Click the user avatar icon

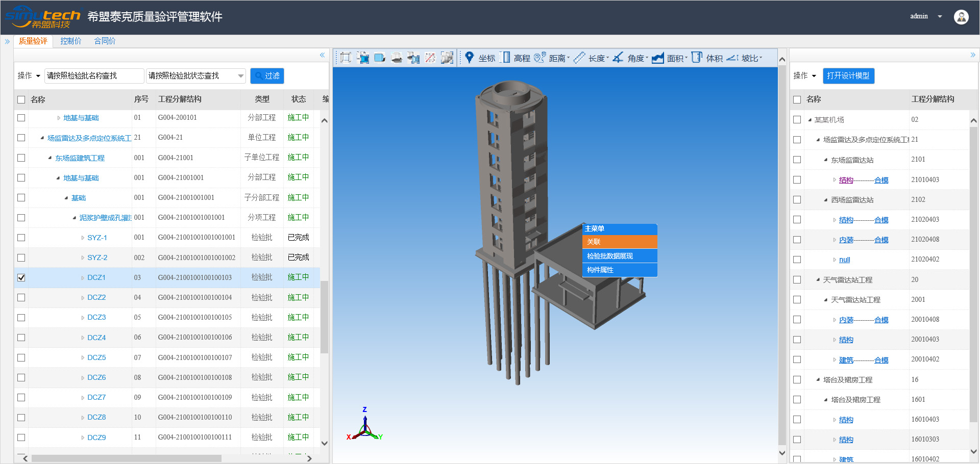(961, 17)
